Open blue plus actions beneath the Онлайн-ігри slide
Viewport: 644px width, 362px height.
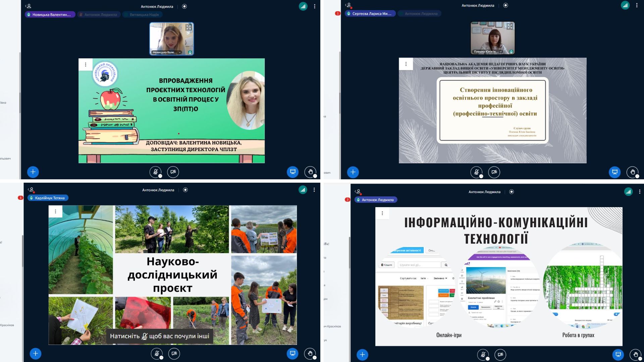(x=362, y=355)
